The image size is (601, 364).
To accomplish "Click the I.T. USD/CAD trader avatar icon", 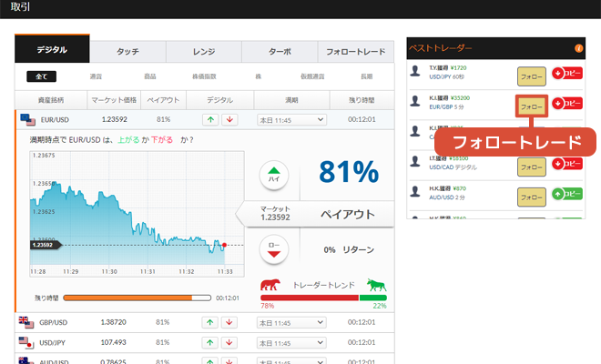I will (x=415, y=161).
